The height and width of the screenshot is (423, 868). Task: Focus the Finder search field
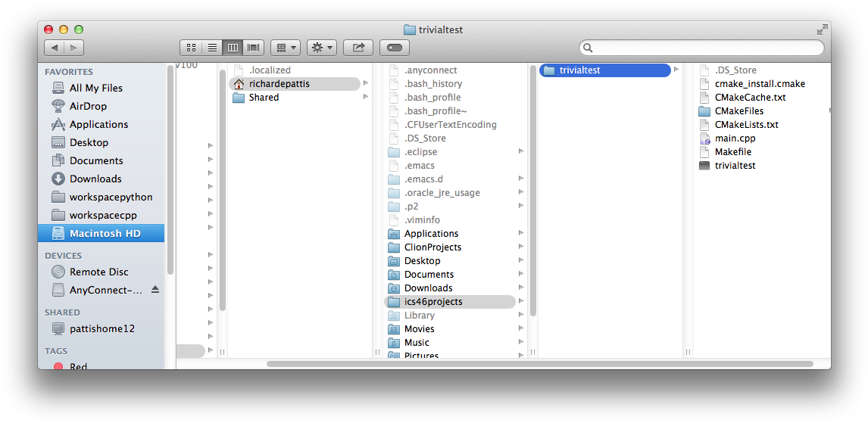click(701, 48)
